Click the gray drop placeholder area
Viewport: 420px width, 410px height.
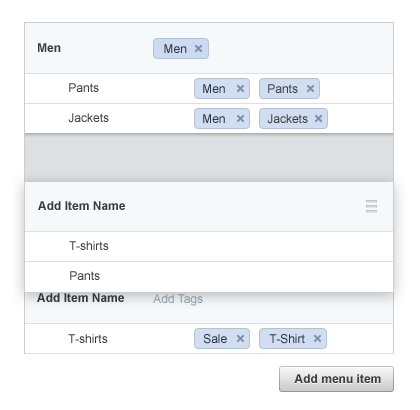point(209,158)
